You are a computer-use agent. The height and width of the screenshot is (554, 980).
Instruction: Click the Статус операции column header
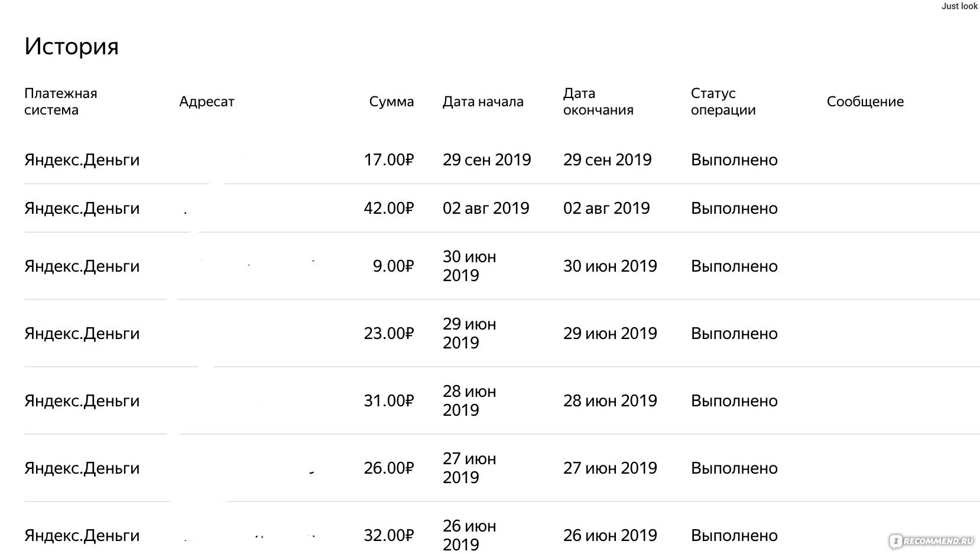point(723,102)
